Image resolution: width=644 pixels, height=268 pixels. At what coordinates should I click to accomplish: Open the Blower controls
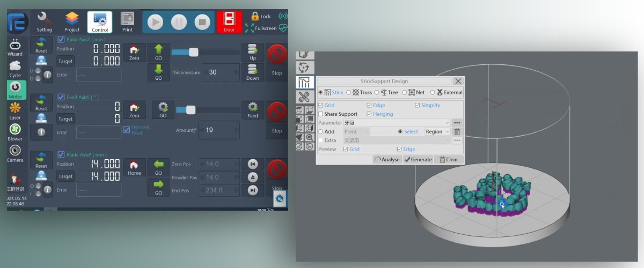pos(15,132)
